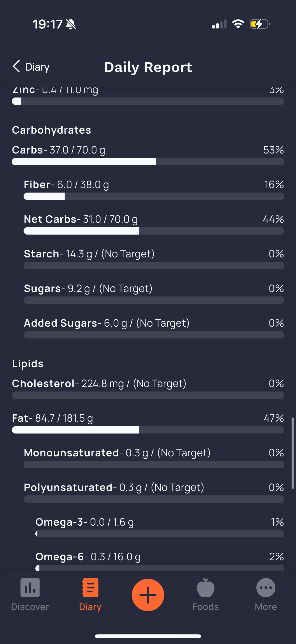Open the Net Carbs entry
The image size is (296, 644).
[x=81, y=219]
